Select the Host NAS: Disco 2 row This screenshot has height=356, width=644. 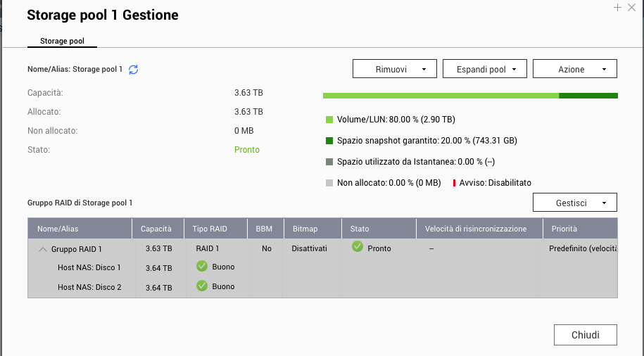89,286
